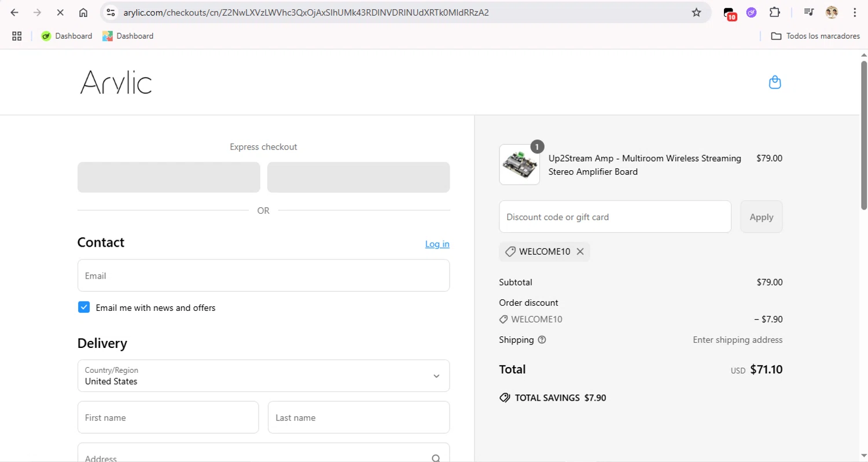Open the browser home page

click(83, 12)
